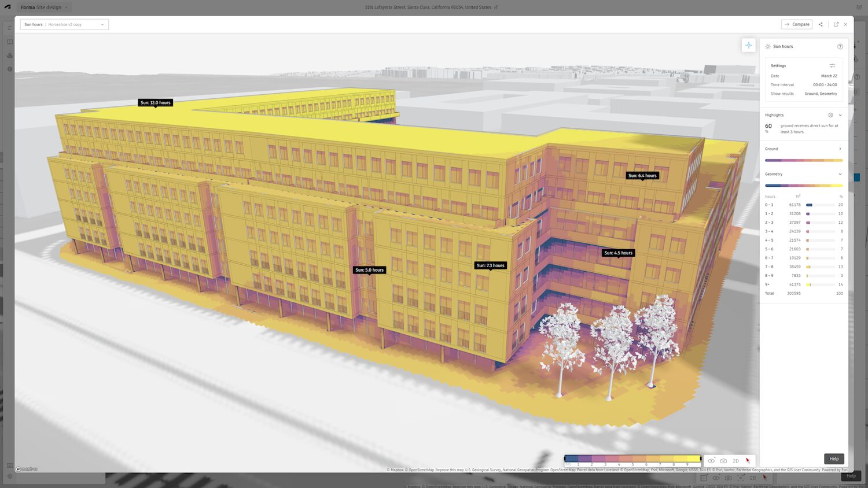The height and width of the screenshot is (488, 868).
Task: Click the Sun hours label in the analysis selector
Action: [x=33, y=24]
